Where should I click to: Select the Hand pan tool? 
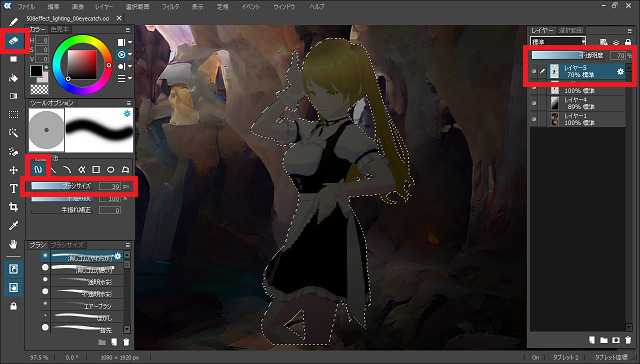point(13,244)
